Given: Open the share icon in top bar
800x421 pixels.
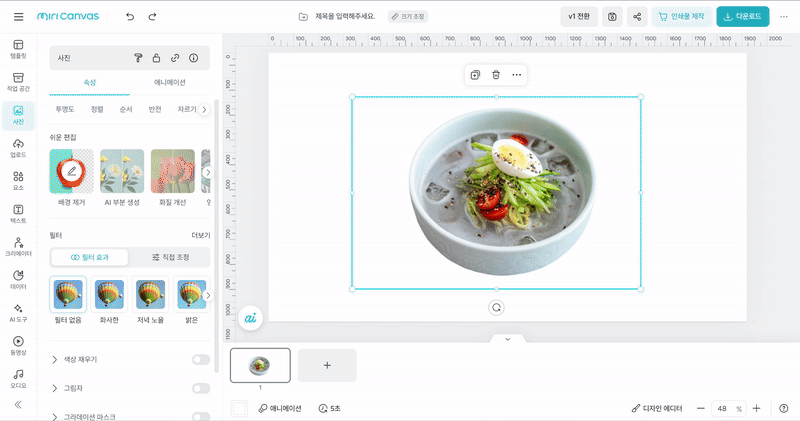Looking at the screenshot, I should tap(637, 17).
